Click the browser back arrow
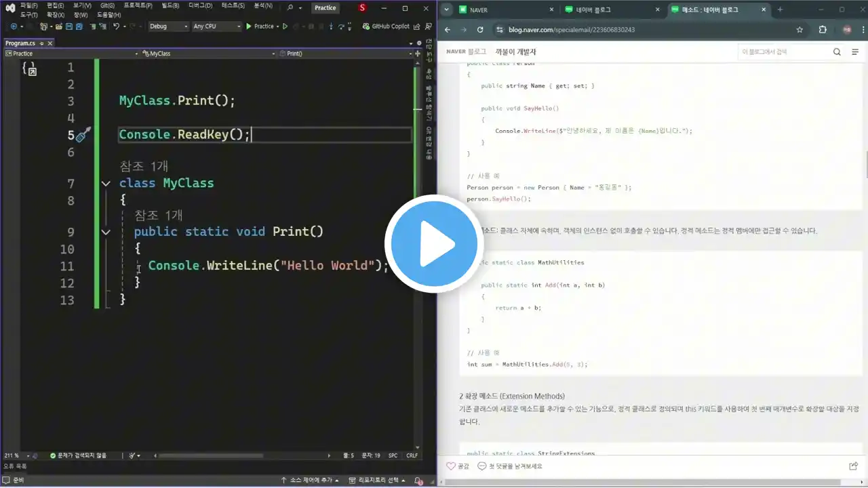 coord(448,30)
